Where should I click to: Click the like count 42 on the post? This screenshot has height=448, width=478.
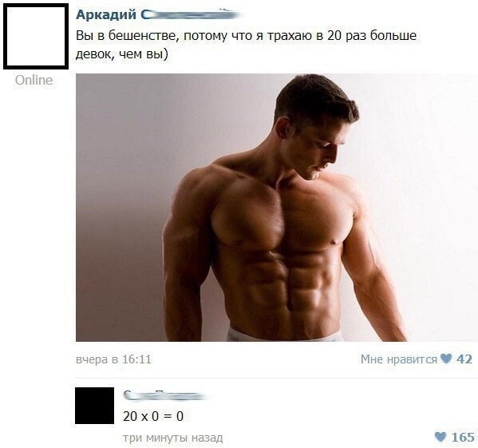[464, 359]
